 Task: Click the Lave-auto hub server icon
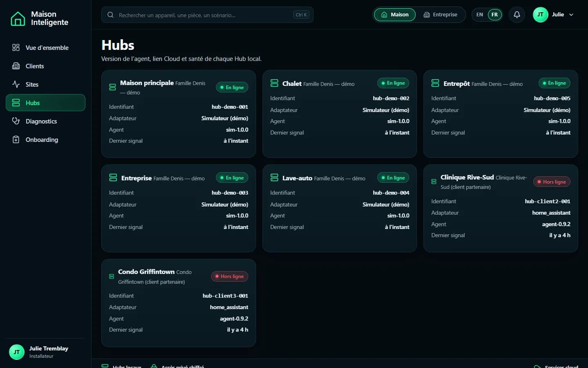pyautogui.click(x=274, y=177)
